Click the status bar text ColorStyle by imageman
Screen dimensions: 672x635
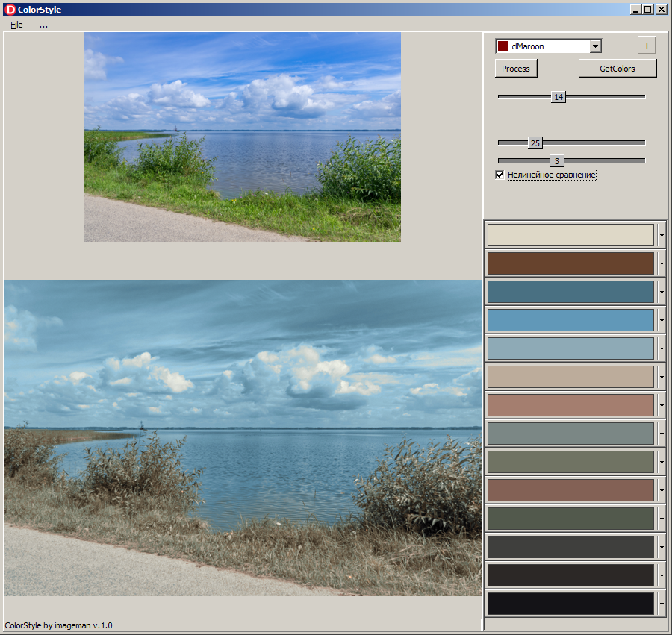pos(58,625)
